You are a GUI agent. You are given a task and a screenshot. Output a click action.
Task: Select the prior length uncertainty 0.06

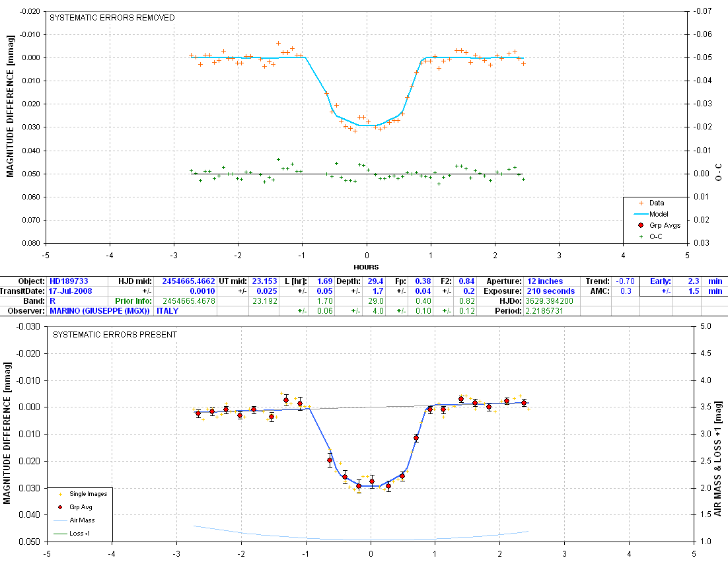tap(325, 311)
